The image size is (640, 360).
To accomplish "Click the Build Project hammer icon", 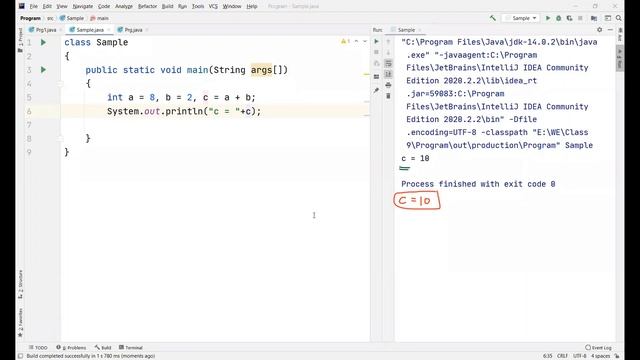I will [x=493, y=18].
